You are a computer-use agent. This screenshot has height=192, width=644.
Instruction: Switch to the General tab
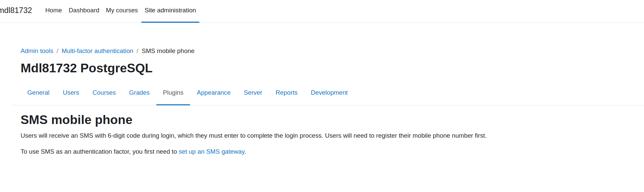pos(38,93)
